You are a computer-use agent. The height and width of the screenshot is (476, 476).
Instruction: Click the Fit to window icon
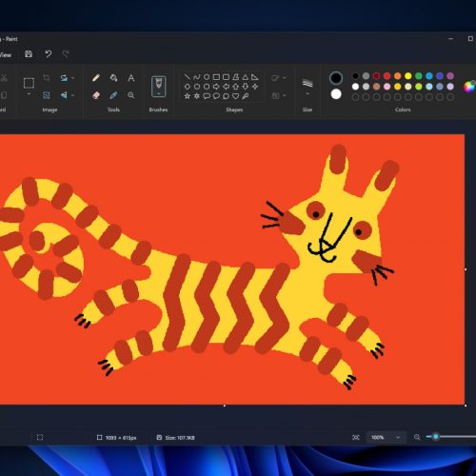[x=356, y=437]
